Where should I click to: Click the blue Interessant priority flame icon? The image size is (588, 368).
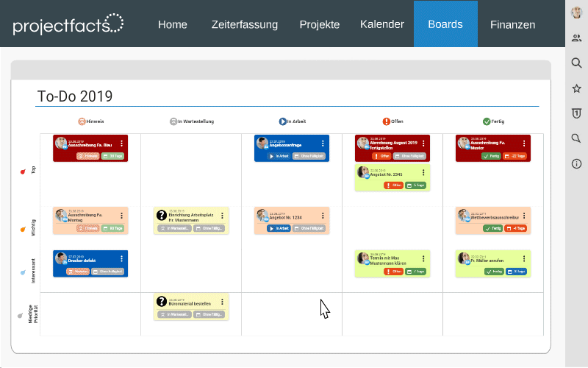pos(23,272)
